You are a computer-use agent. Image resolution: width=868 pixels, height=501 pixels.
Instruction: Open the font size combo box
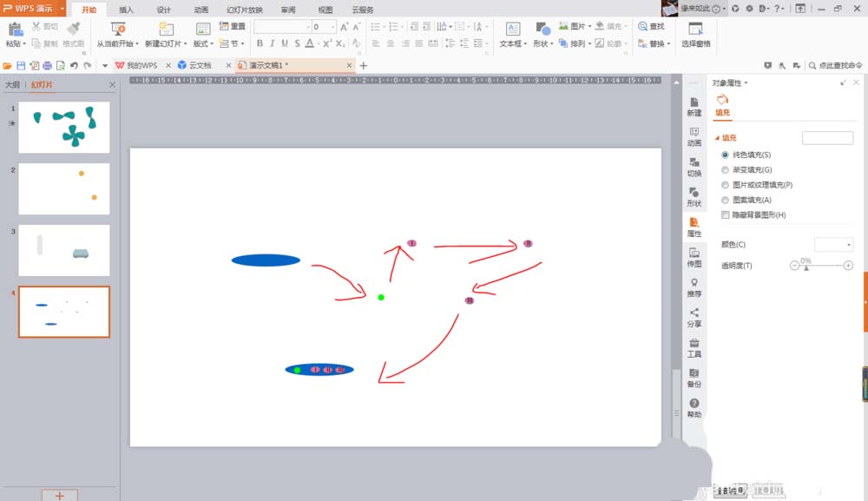pos(324,27)
